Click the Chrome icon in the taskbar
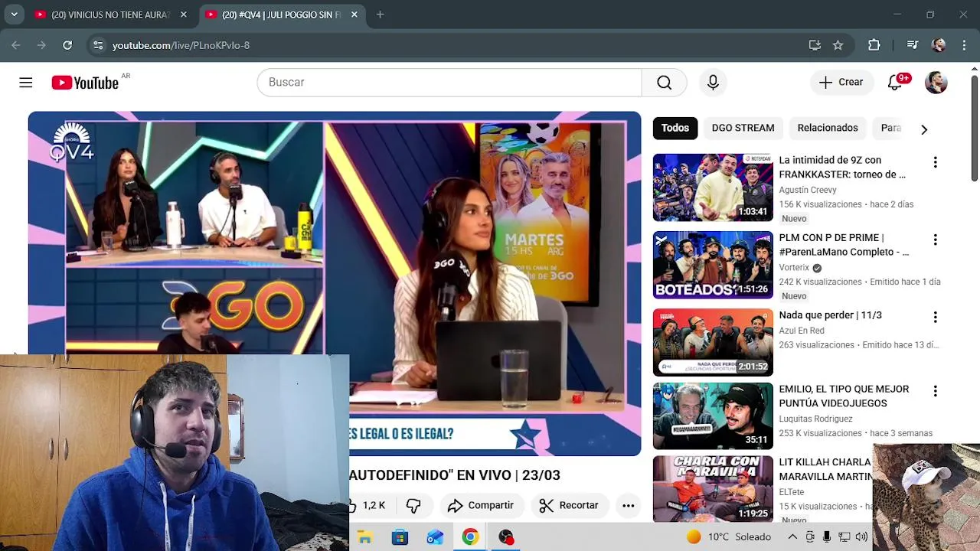The width and height of the screenshot is (980, 551). 470,537
